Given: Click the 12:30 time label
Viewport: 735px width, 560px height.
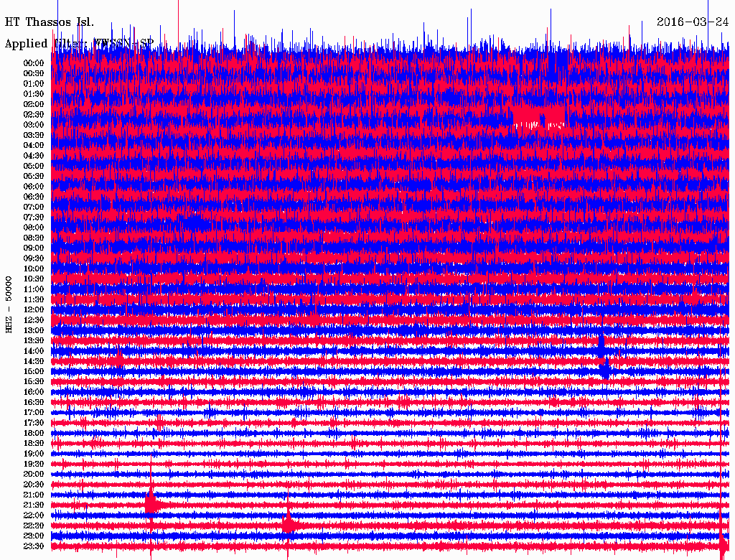Looking at the screenshot, I should [34, 320].
